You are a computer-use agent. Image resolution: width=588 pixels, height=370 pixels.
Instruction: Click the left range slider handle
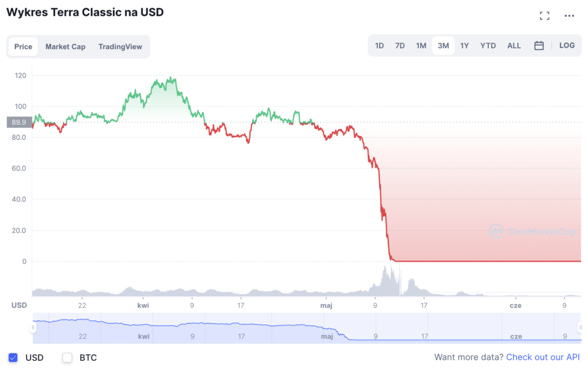(33, 328)
